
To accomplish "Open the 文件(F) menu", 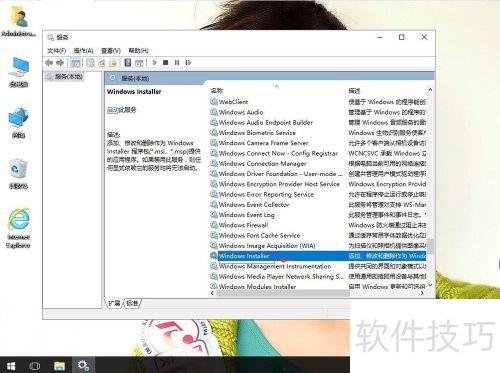I will point(57,51).
